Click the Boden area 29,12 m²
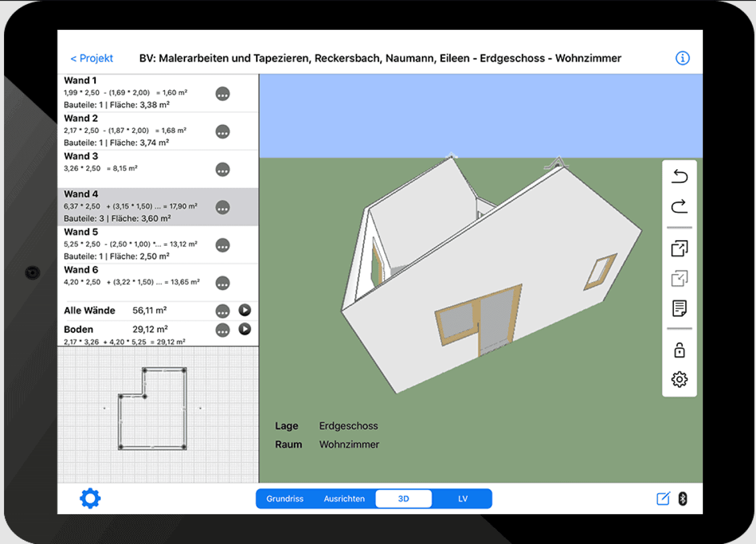Image resolution: width=756 pixels, height=544 pixels. click(x=149, y=329)
